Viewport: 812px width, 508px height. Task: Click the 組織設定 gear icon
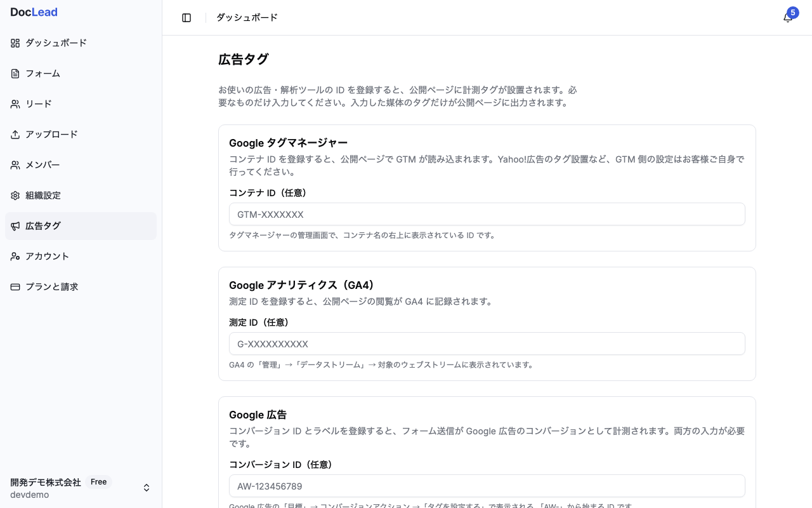point(15,196)
